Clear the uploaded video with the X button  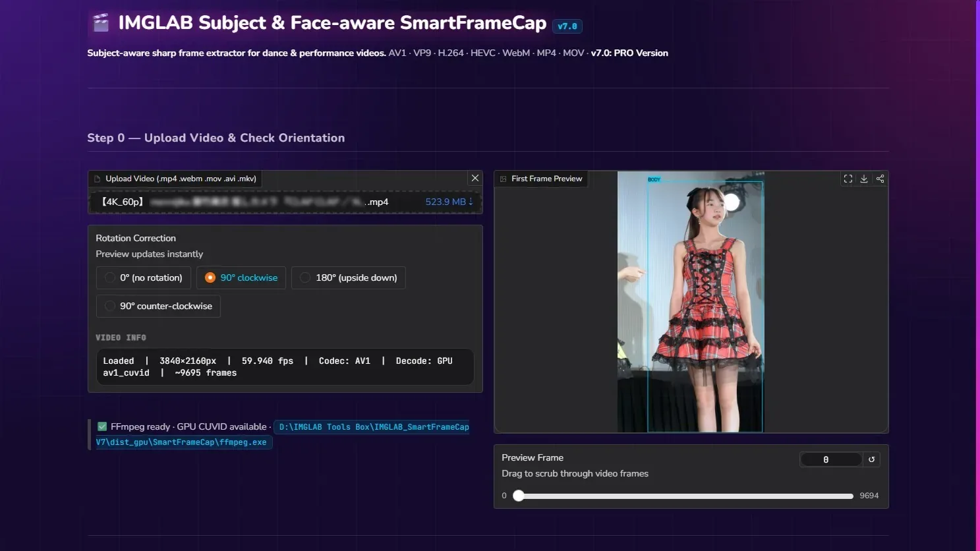point(475,178)
